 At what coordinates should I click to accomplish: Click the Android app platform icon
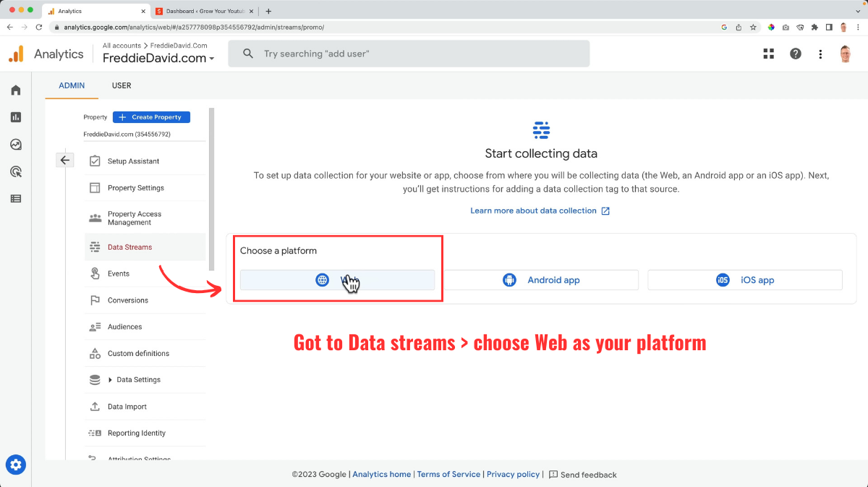point(509,279)
